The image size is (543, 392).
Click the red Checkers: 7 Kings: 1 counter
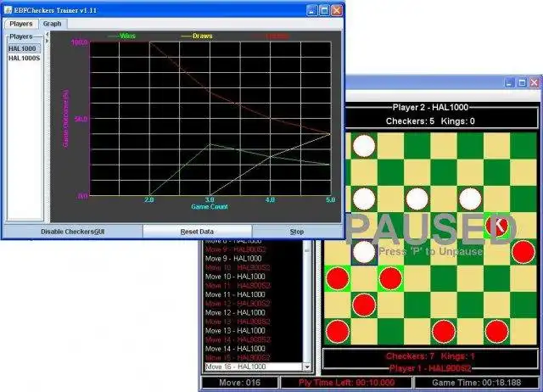coord(430,356)
